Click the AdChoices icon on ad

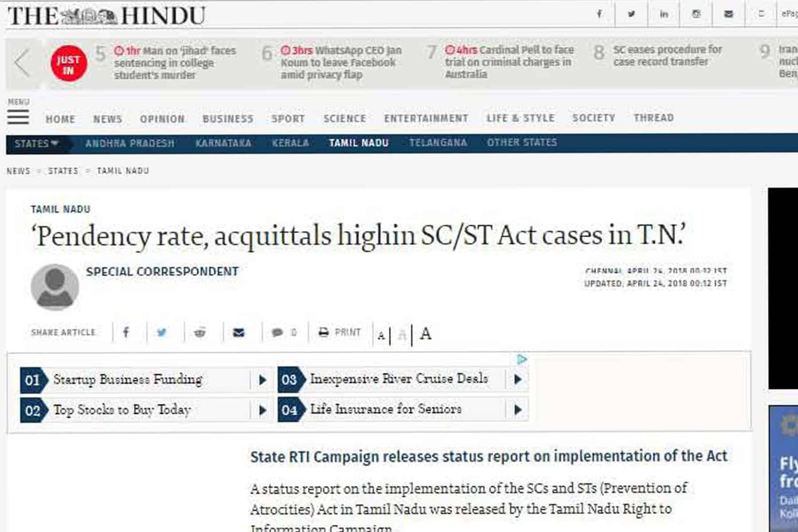coord(522,359)
